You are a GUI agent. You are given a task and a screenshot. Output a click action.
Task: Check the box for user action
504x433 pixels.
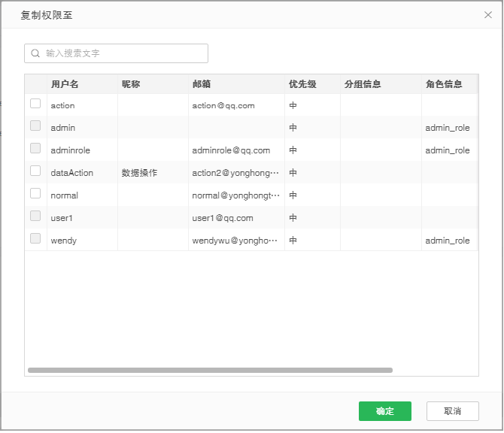click(x=35, y=104)
